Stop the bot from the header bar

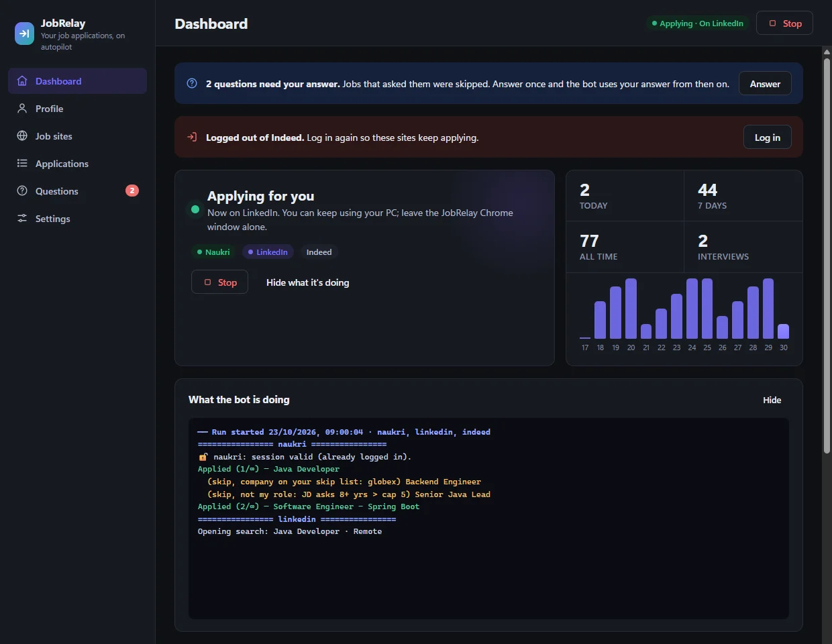(784, 23)
